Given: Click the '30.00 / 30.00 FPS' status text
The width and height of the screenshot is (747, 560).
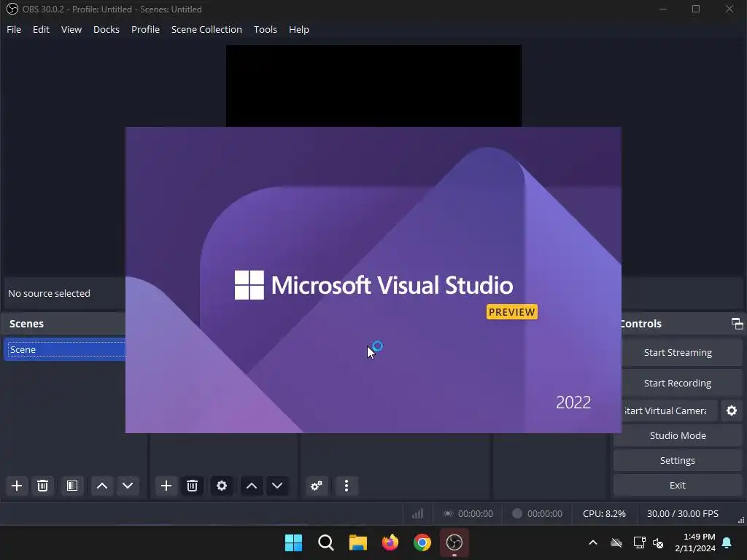Looking at the screenshot, I should pos(682,514).
